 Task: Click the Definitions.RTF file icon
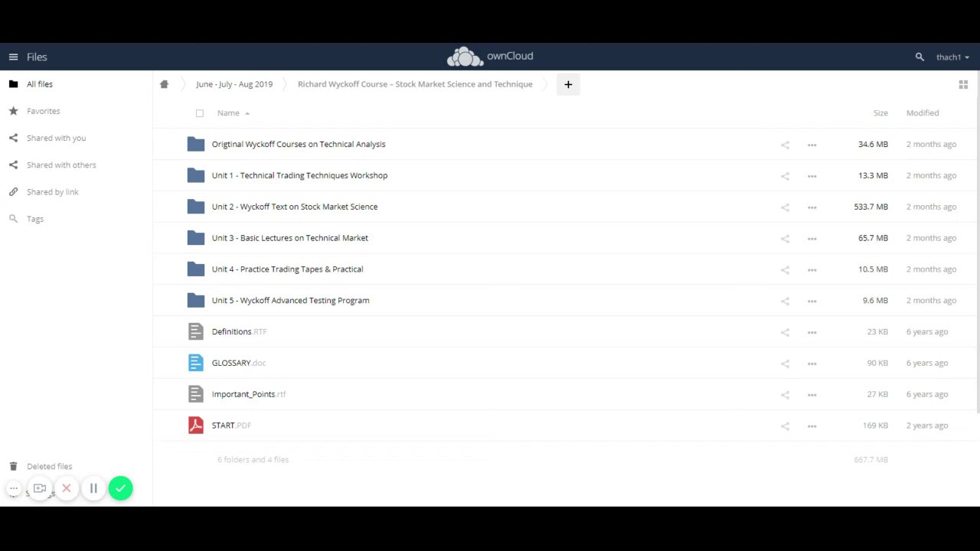click(196, 331)
